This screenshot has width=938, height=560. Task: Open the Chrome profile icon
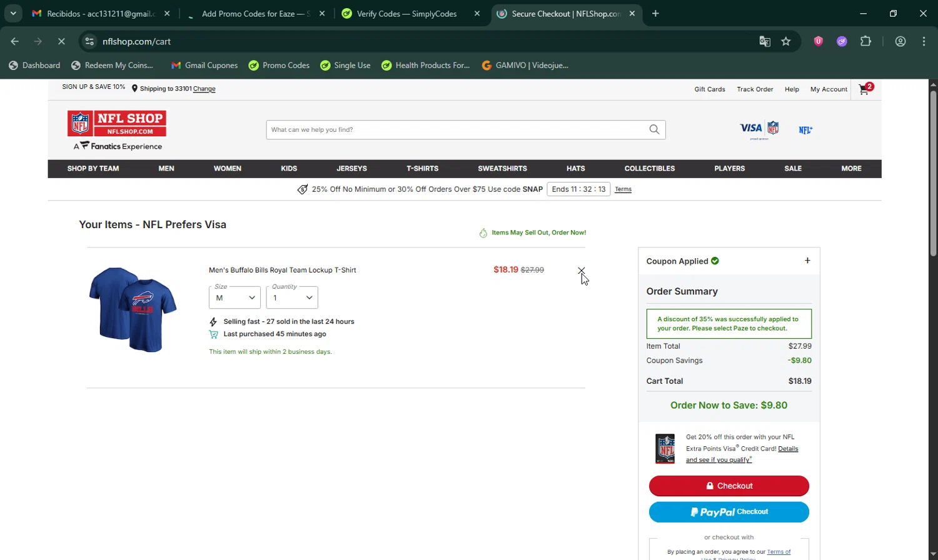[900, 41]
